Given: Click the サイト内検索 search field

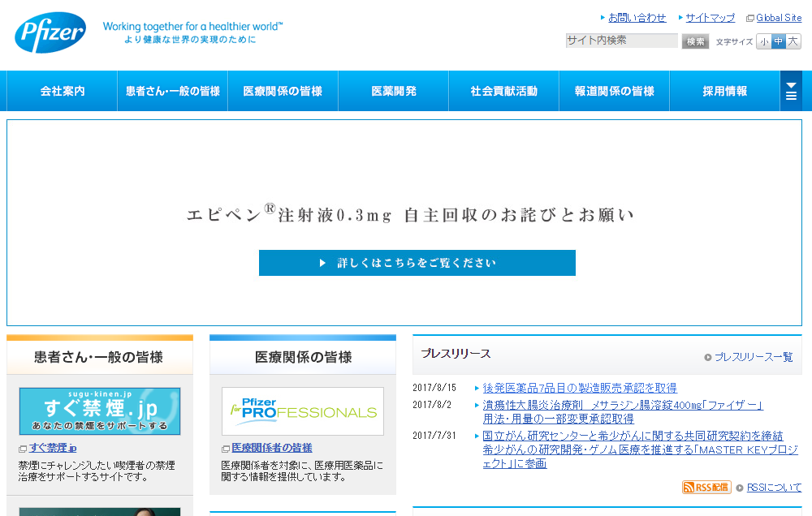Looking at the screenshot, I should [x=621, y=41].
